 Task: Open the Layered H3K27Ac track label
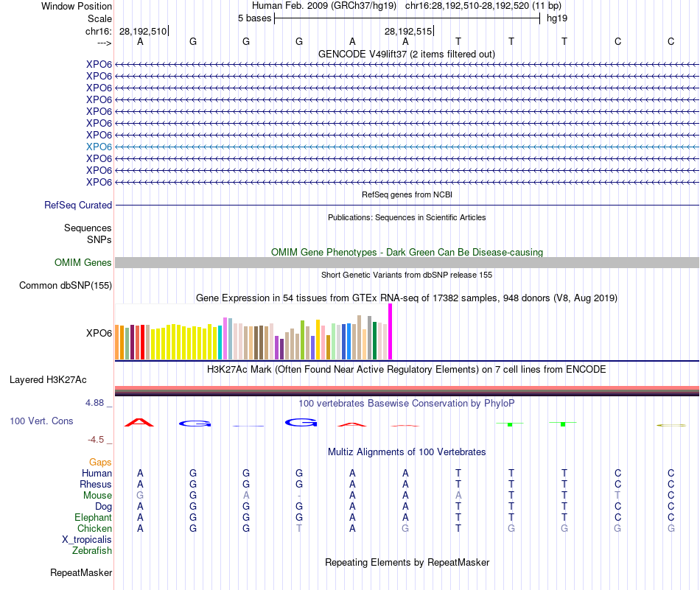point(48,380)
